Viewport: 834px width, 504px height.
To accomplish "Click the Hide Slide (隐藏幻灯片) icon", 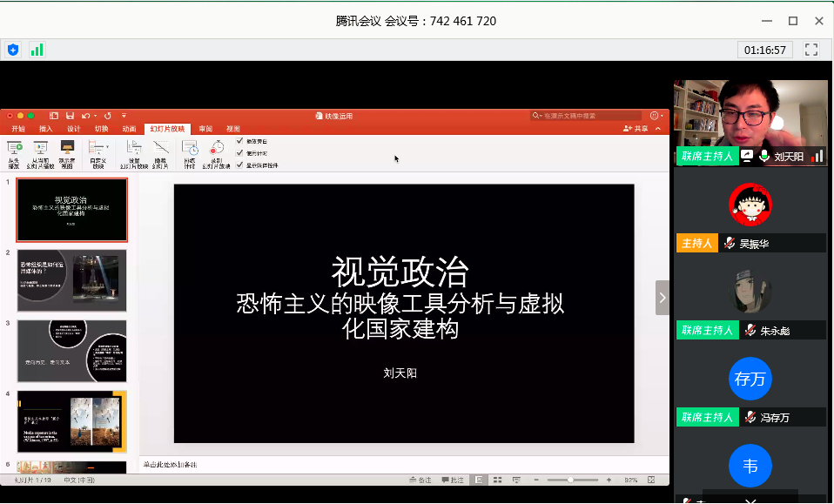I will click(x=160, y=148).
